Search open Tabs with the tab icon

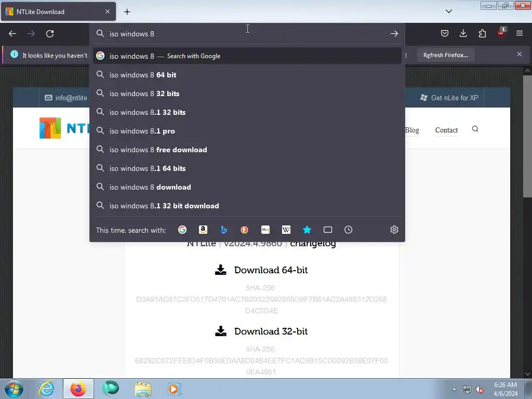[x=328, y=230]
